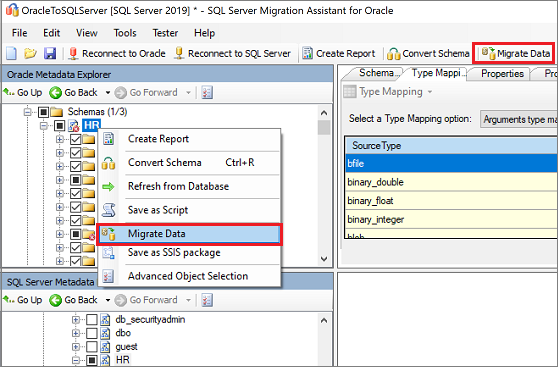Click Go Up in SQL Server Metadata Explorer
The image size is (558, 367).
(23, 300)
